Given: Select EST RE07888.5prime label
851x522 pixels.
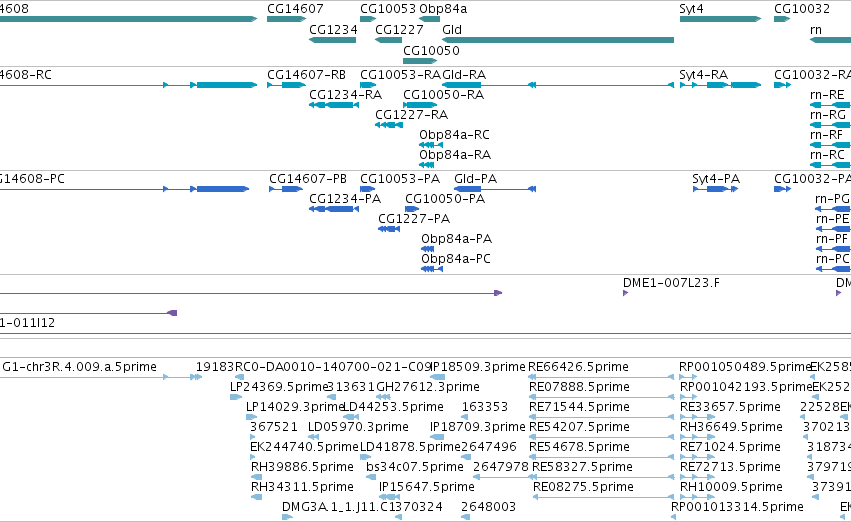Looking at the screenshot, I should [x=580, y=387].
